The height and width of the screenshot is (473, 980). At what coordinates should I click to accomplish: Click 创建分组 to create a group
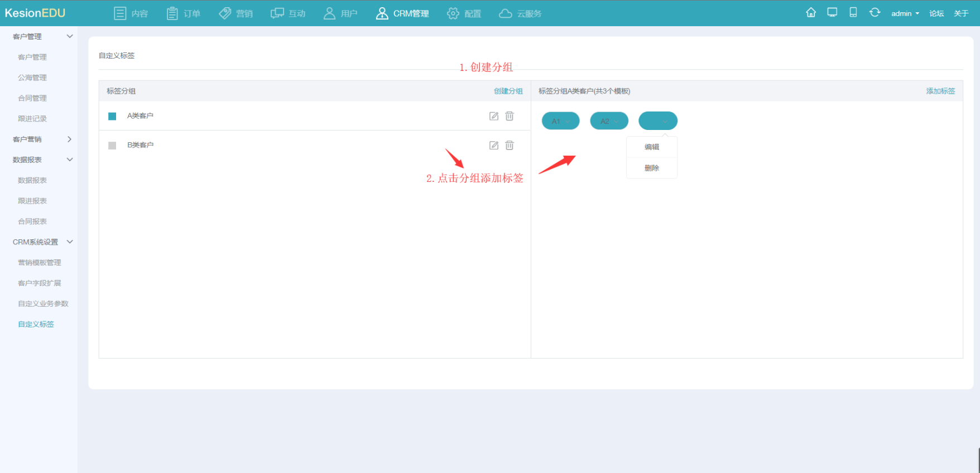click(508, 91)
